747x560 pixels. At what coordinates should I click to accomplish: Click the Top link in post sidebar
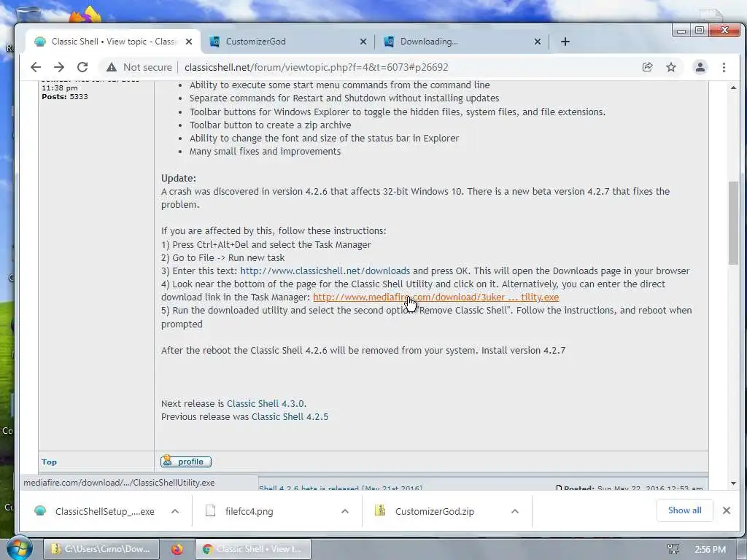coord(49,462)
